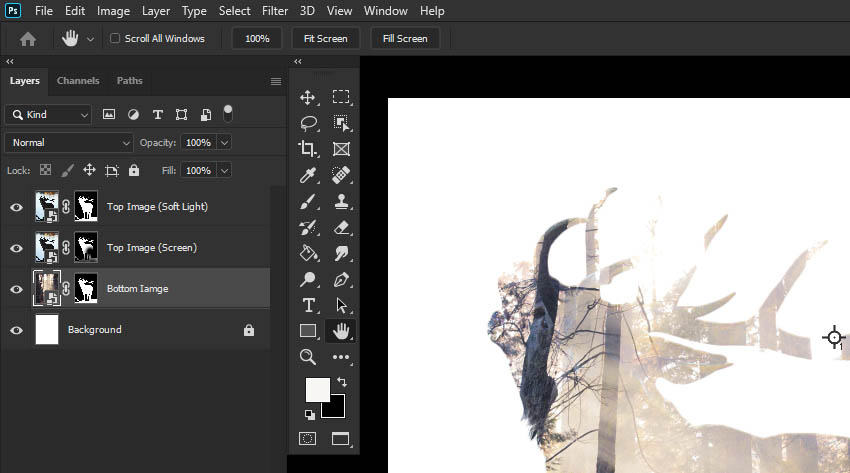Screen dimensions: 850x473
Task: Select the Rectangular Marquee tool
Action: (x=341, y=97)
